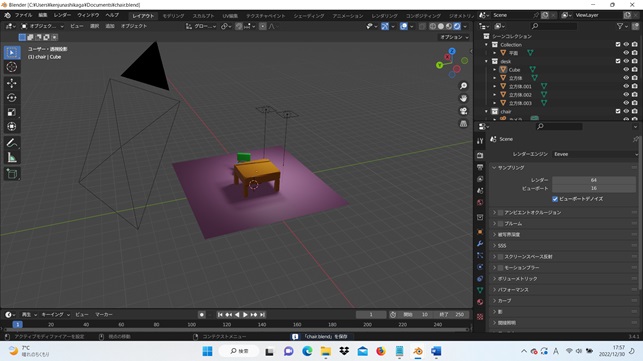This screenshot has height=361, width=643.
Task: Select the Move tool
Action: pyautogui.click(x=12, y=83)
